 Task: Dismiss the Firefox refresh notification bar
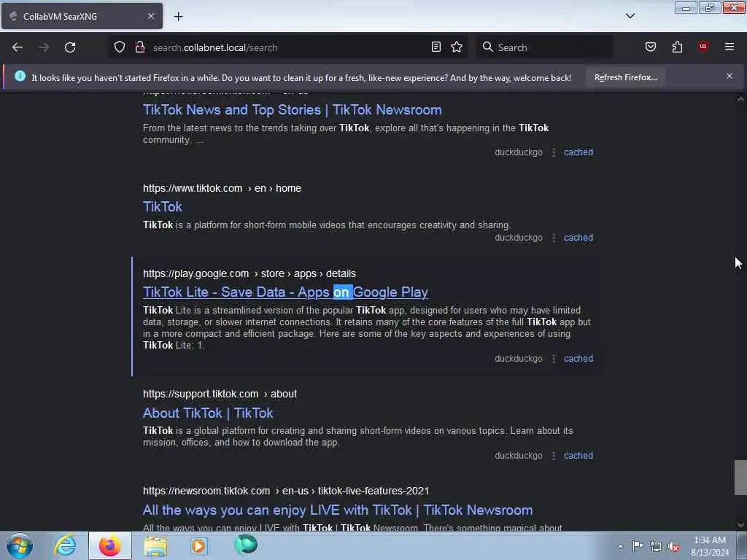729,76
